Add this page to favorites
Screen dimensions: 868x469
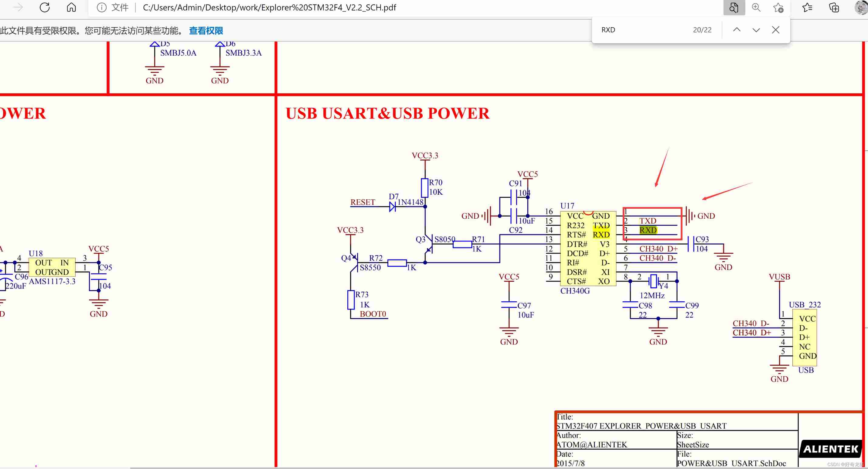click(x=778, y=7)
